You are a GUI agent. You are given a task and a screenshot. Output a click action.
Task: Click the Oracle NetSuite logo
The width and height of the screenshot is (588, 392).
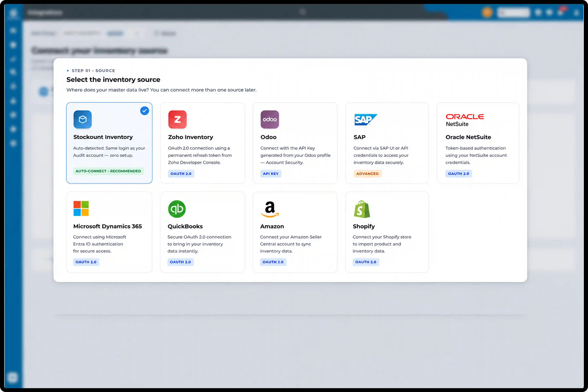coord(465,120)
